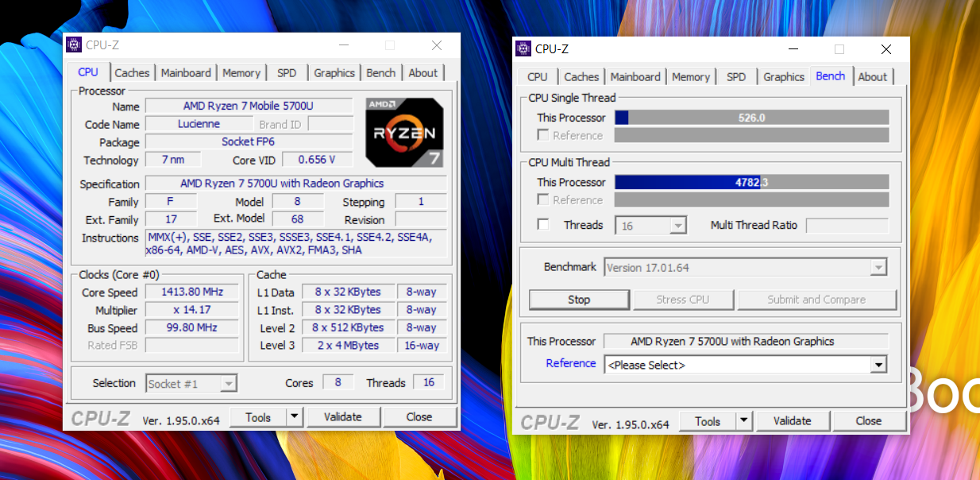
Task: Click the Single Thread score bar 526.0
Action: point(751,118)
